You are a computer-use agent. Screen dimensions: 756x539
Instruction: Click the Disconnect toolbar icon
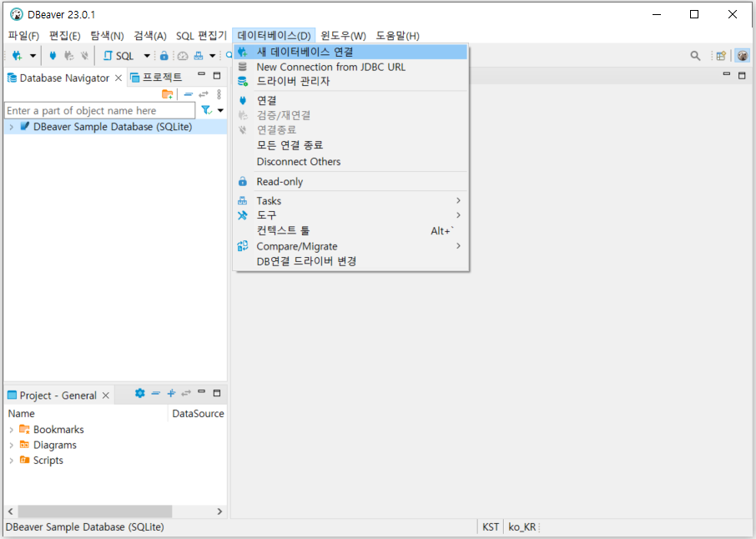coord(84,56)
